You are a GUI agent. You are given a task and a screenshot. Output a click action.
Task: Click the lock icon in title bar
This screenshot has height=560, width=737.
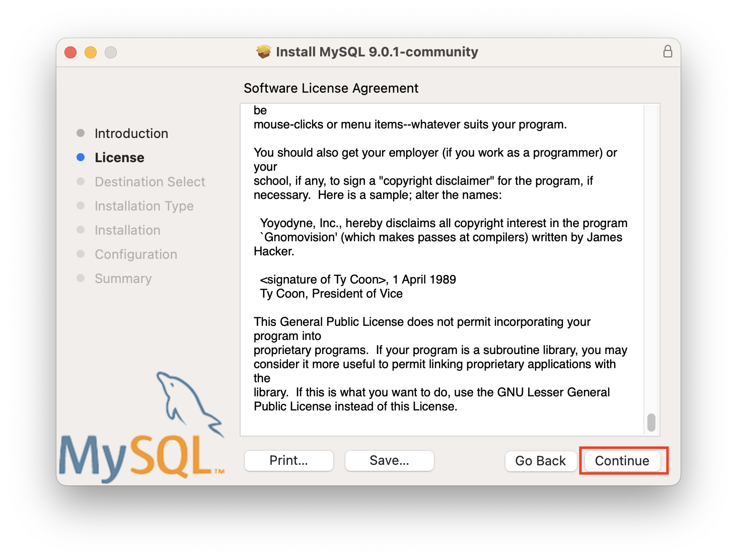(668, 51)
